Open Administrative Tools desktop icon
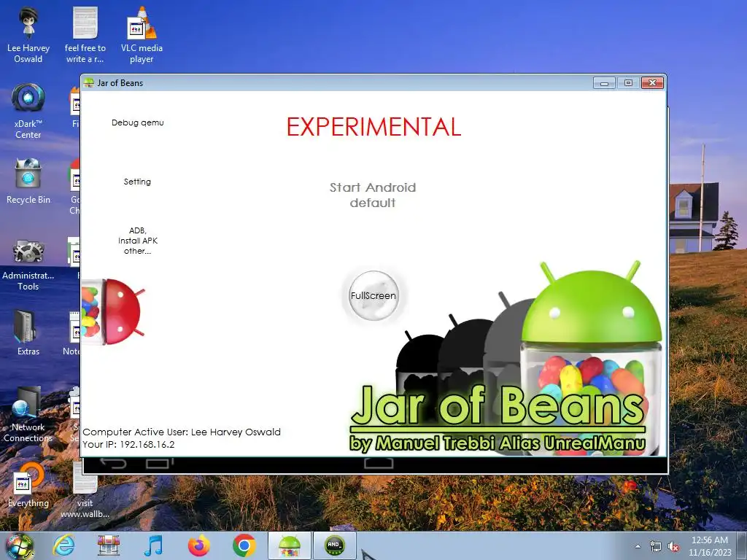This screenshot has width=747, height=560. [x=28, y=265]
